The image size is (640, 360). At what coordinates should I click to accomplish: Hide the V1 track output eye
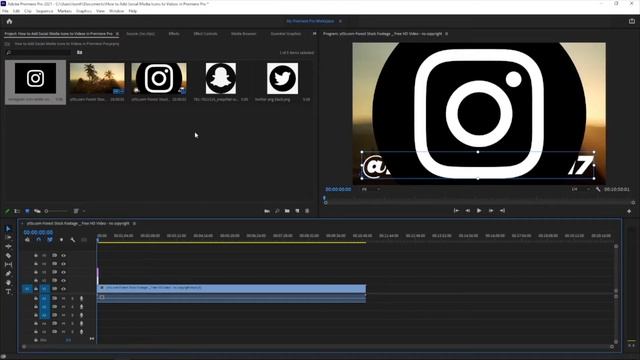[64, 289]
